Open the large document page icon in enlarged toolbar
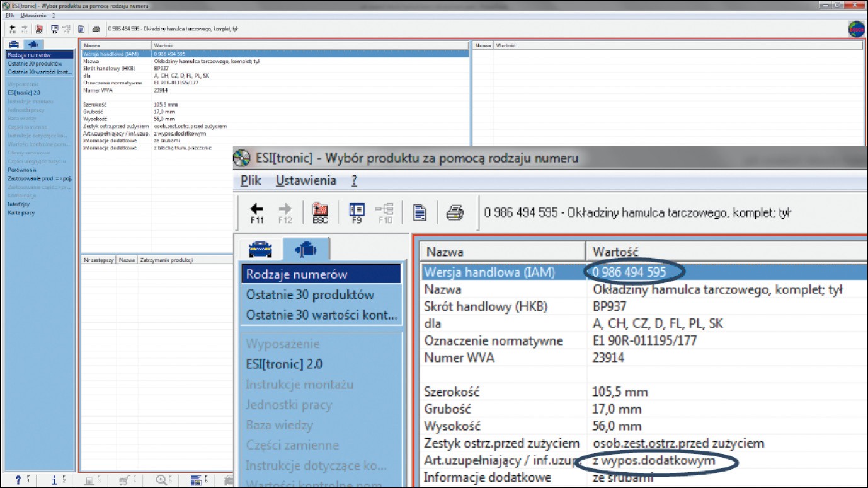Viewport: 868px width, 488px height. (420, 213)
